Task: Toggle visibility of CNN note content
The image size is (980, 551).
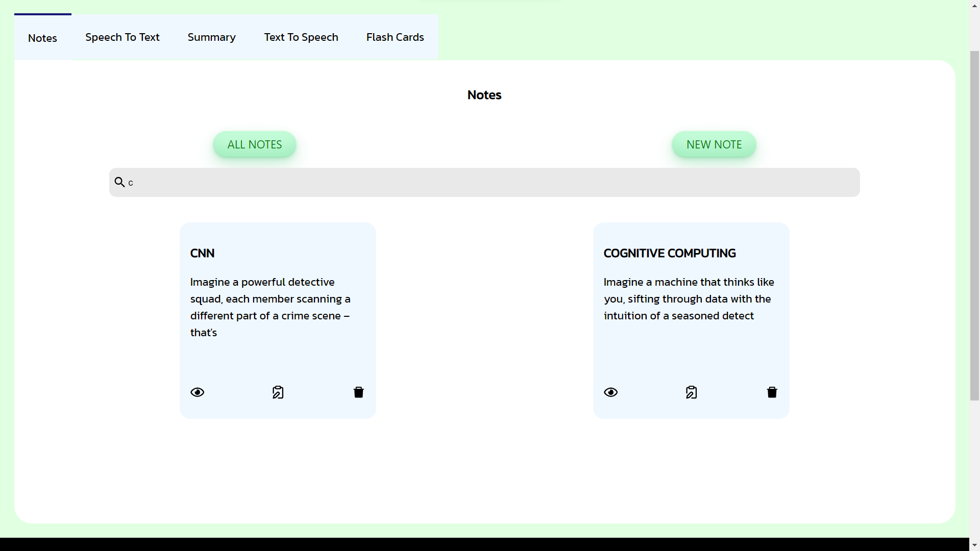Action: [x=197, y=392]
